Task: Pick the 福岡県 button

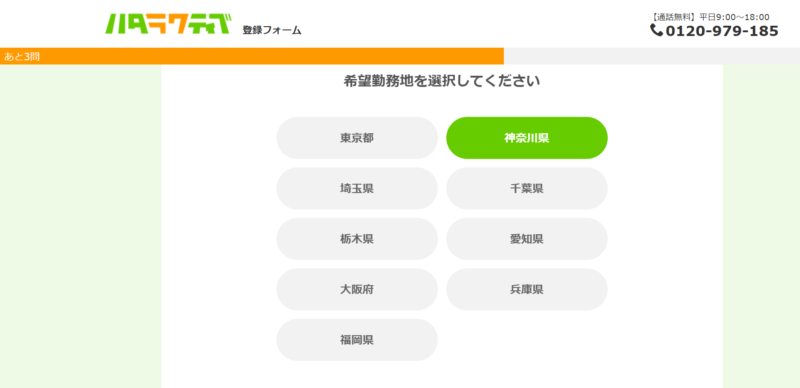Action: [357, 340]
